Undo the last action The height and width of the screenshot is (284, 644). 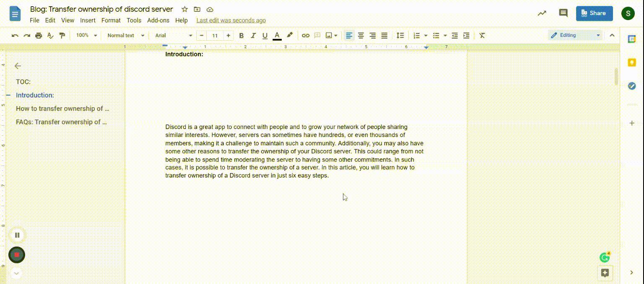coord(15,36)
